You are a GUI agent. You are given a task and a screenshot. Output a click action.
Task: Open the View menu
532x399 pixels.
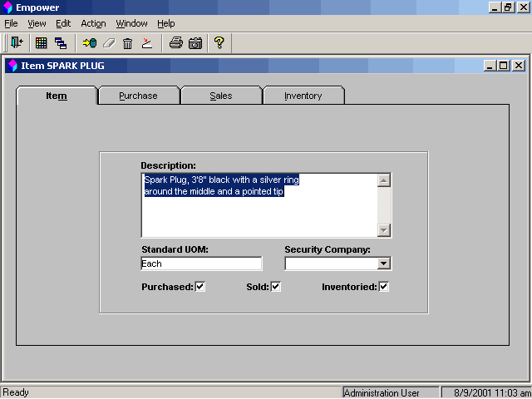point(37,23)
